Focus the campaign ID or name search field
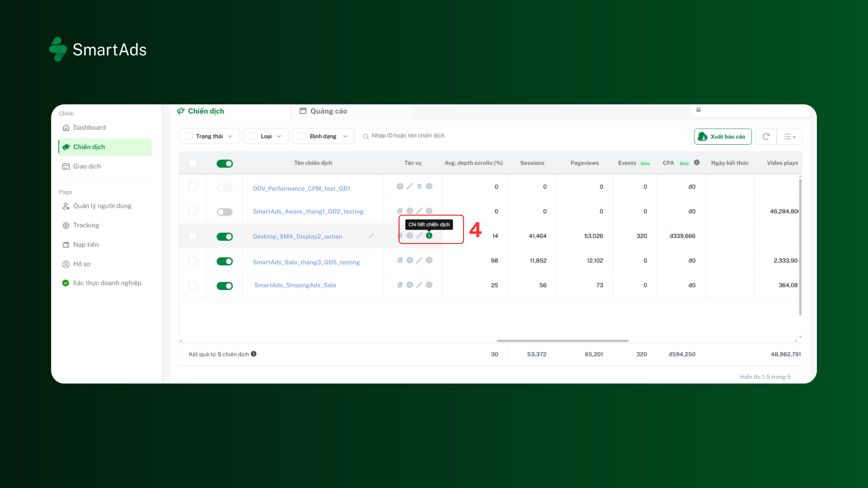 click(x=523, y=136)
